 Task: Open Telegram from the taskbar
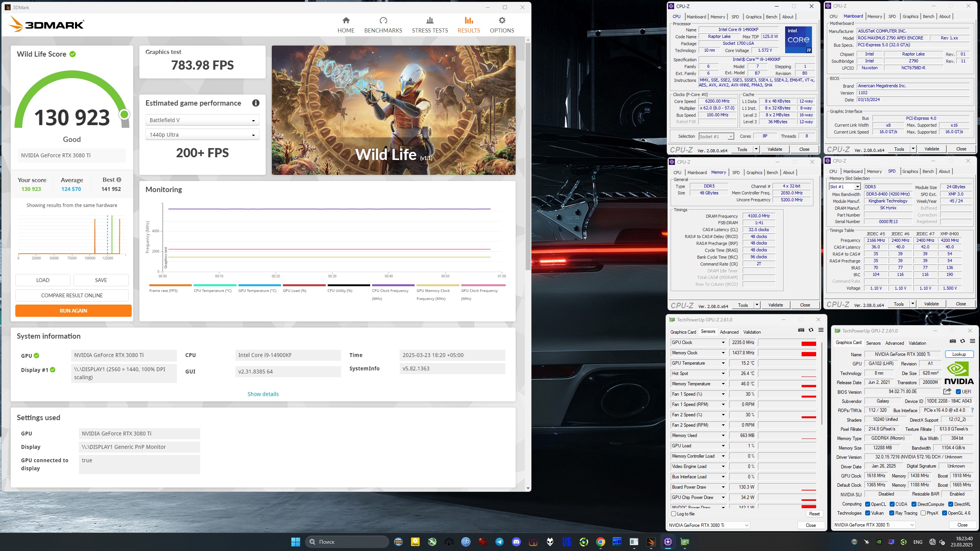pyautogui.click(x=499, y=542)
